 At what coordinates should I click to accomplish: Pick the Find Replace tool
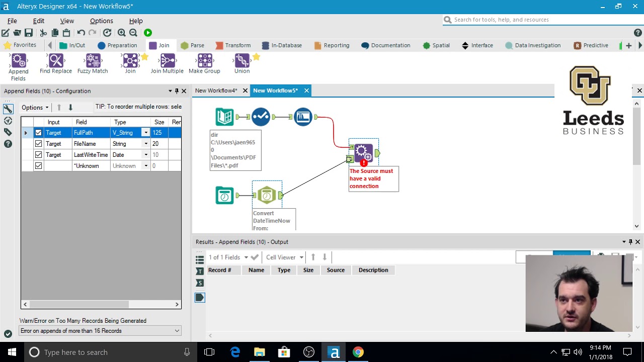pos(56,61)
